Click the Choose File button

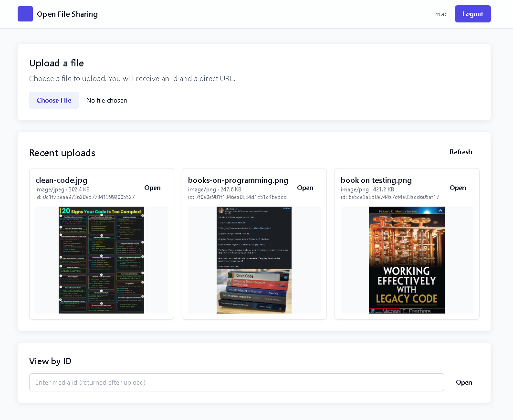pos(54,100)
